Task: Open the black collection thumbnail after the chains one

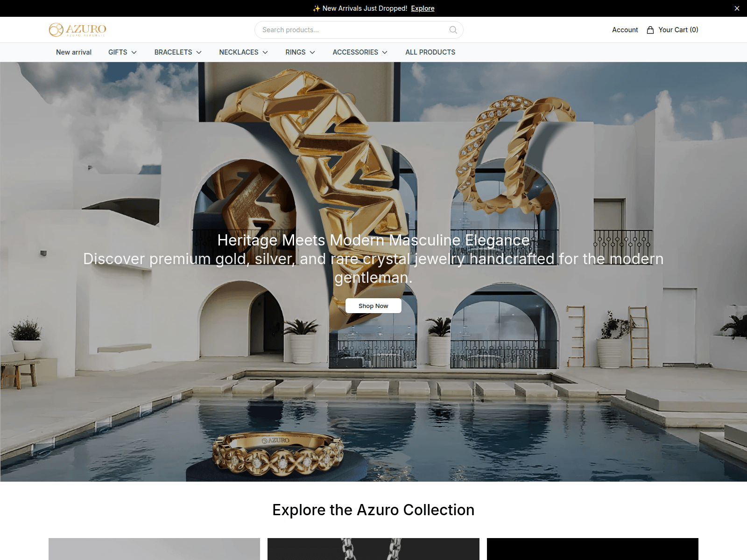Action: pyautogui.click(x=592, y=549)
